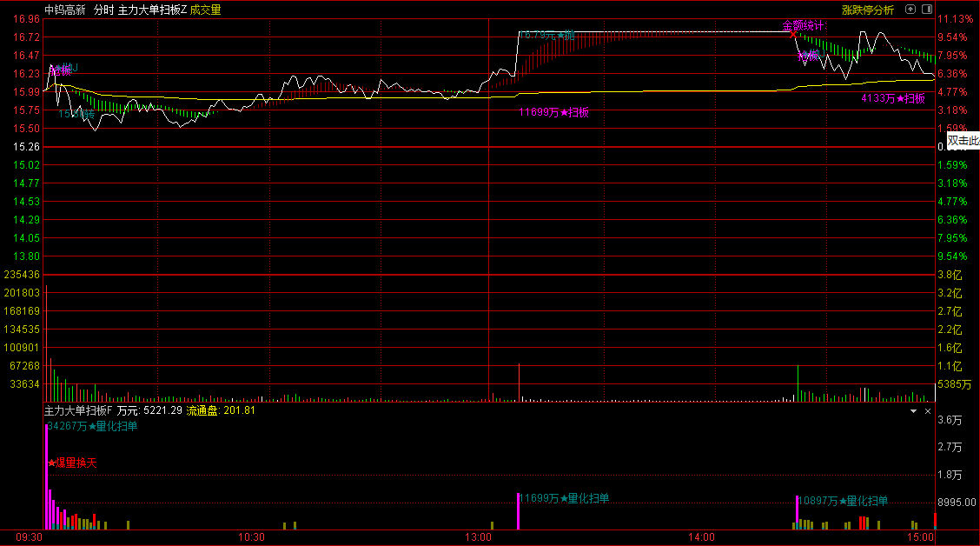Click the ★爆量换天 red label
This screenshot has width=980, height=546.
[x=72, y=463]
